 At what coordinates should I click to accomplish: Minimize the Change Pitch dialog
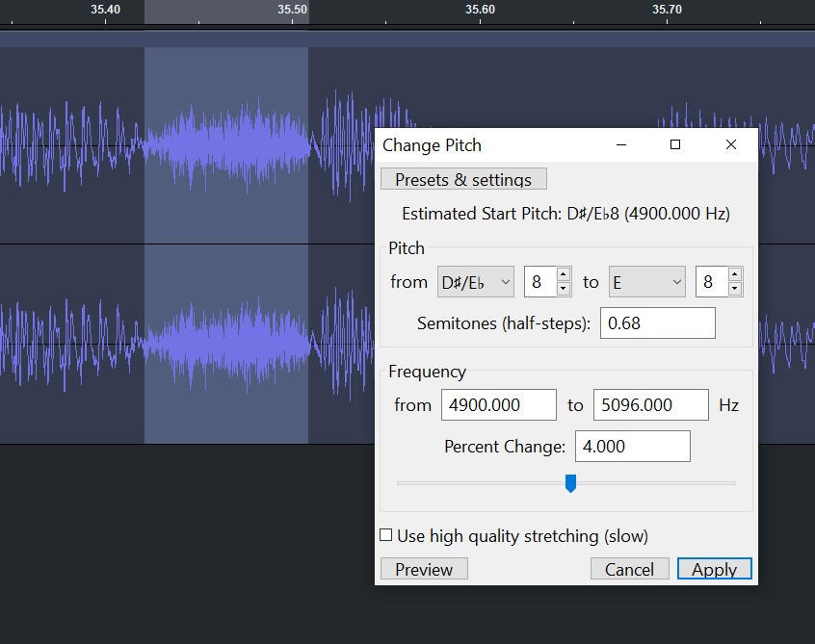point(619,145)
